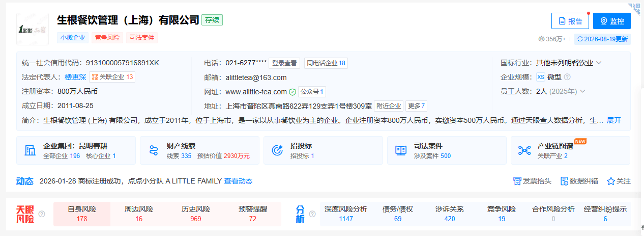This screenshot has height=236, width=644.
Task: Open the 报告 report button
Action: click(570, 21)
